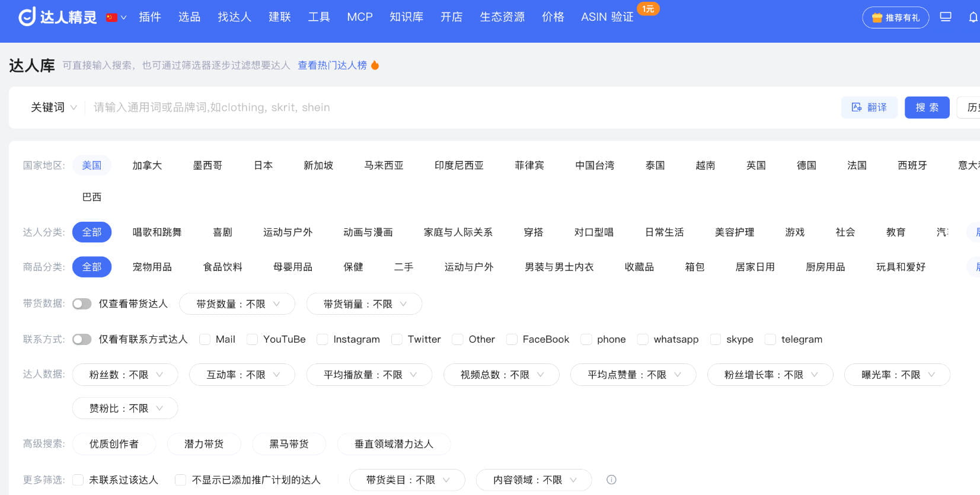This screenshot has width=980, height=495.
Task: Open ASIN 验证 menu item
Action: click(x=607, y=17)
